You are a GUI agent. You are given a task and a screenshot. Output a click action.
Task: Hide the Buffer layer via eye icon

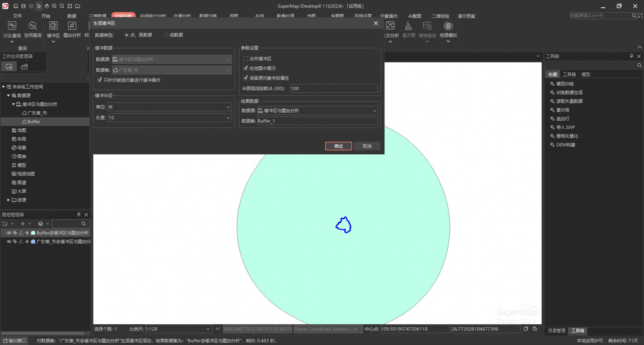coord(9,233)
